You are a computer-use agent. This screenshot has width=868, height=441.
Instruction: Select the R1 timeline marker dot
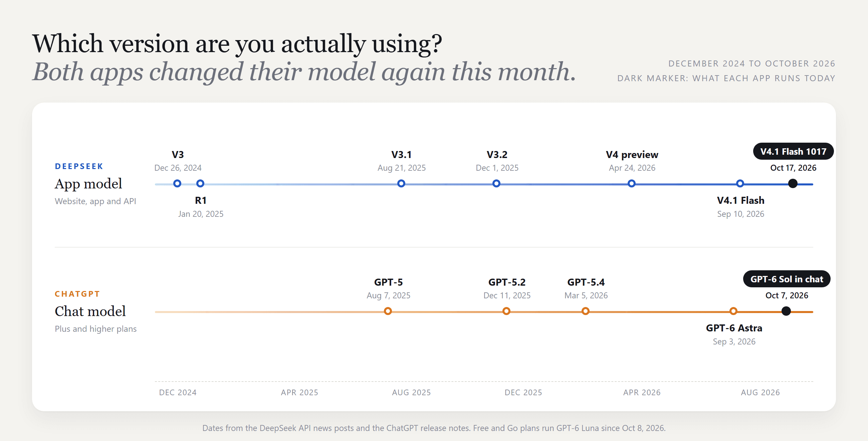[200, 183]
